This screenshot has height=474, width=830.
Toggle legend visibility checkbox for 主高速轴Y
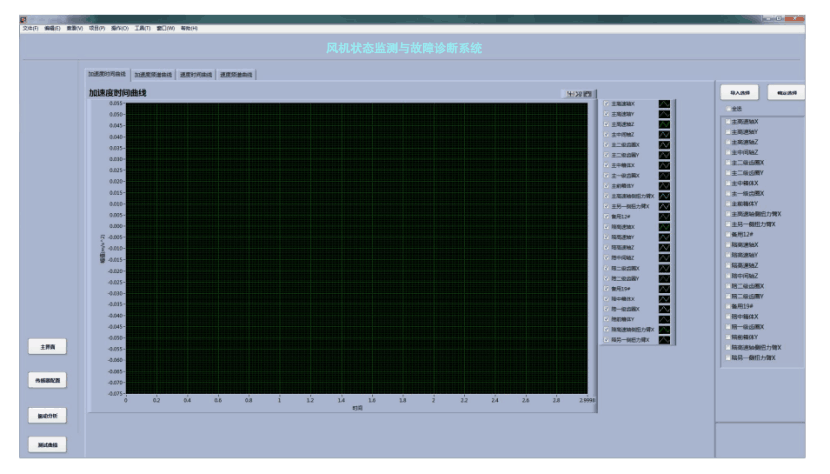(605, 114)
